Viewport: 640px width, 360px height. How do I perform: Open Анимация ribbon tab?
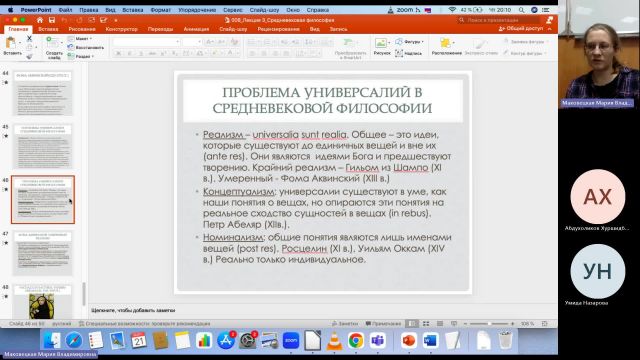pos(196,29)
